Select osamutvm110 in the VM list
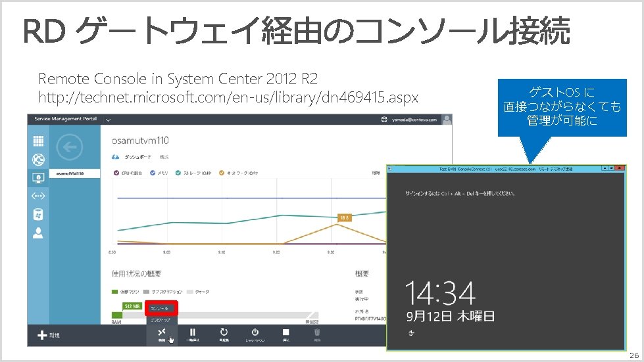Screen dimensions: 644x362 [74, 173]
